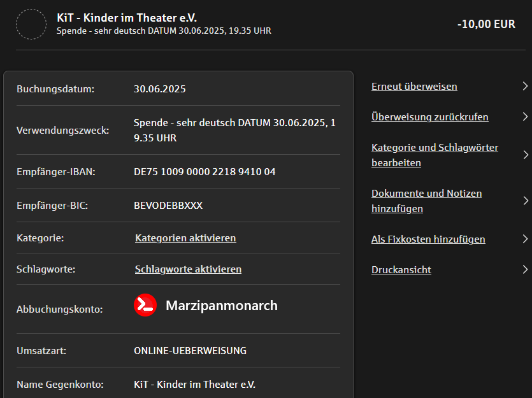
Task: Open Kategorie und Schlagwörter bearbeiten
Action: 435,155
